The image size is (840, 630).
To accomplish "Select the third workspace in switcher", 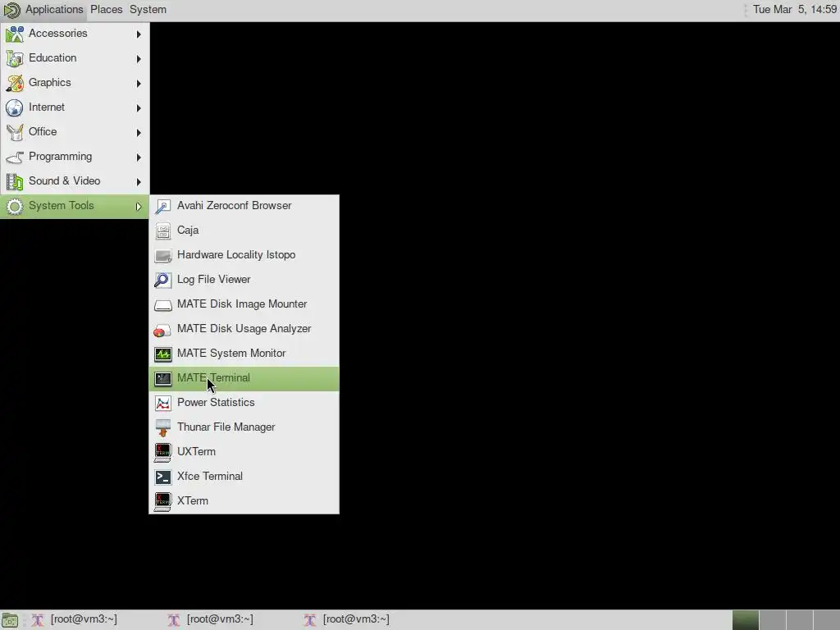I will coord(799,620).
